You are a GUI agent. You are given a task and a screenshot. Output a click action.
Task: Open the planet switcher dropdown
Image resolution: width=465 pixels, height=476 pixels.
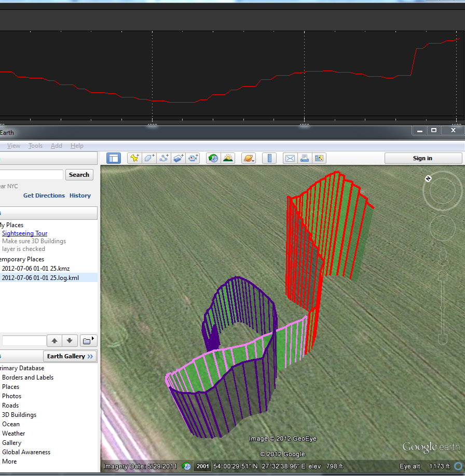(248, 158)
